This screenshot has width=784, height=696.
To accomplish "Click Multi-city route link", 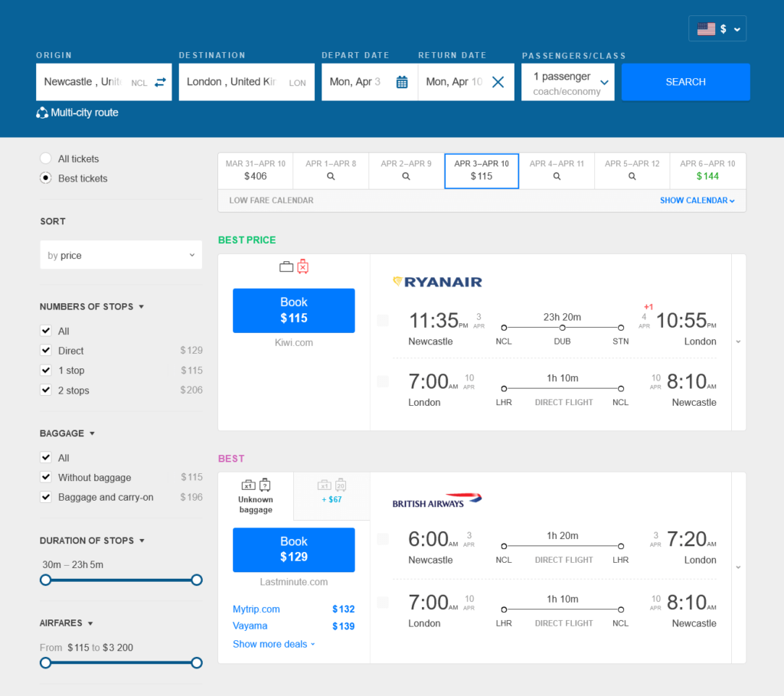I will point(84,113).
